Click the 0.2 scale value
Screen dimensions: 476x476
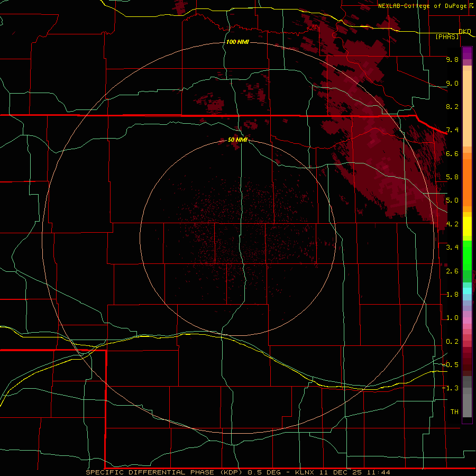452,342
